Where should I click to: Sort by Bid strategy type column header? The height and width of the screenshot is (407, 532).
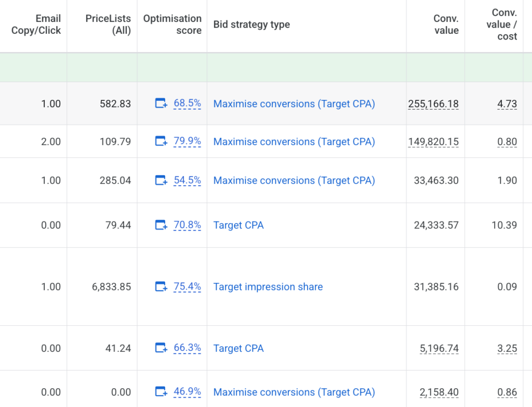tap(251, 24)
